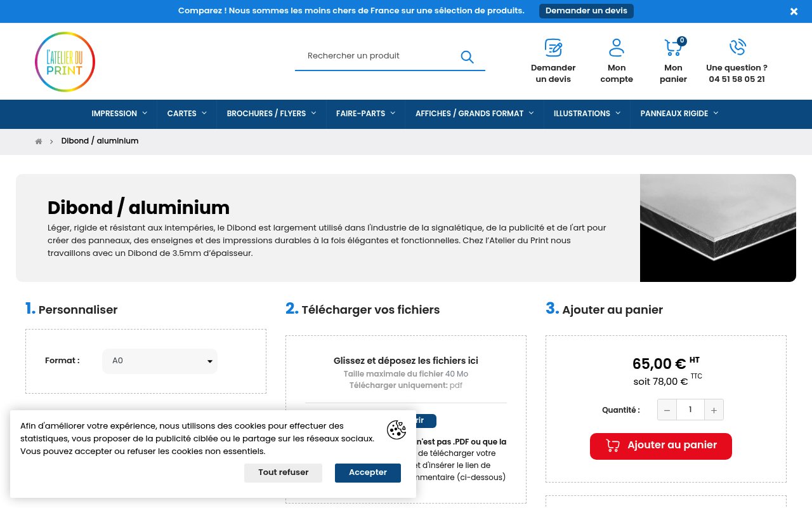Increase quantity with the plus stepper

click(x=714, y=410)
